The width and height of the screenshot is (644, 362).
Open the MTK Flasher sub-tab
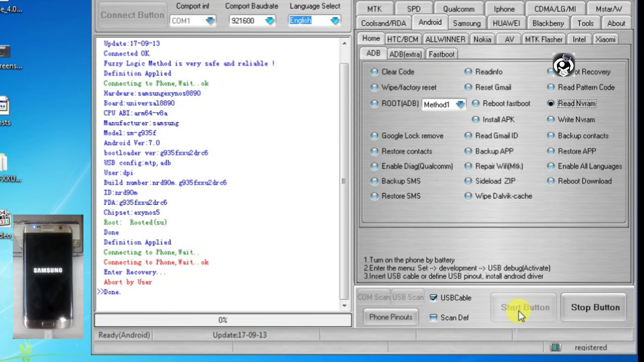[x=544, y=39]
